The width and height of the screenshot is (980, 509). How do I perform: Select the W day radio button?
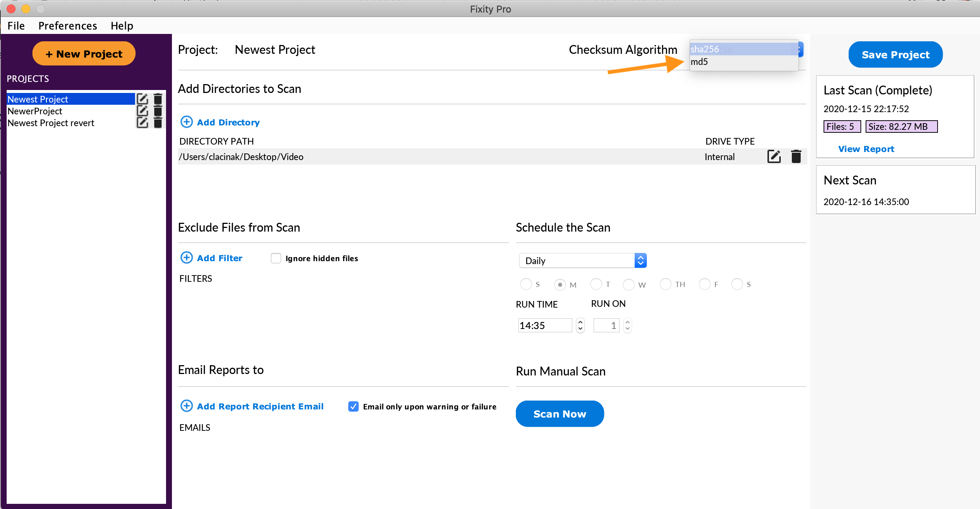(x=629, y=284)
